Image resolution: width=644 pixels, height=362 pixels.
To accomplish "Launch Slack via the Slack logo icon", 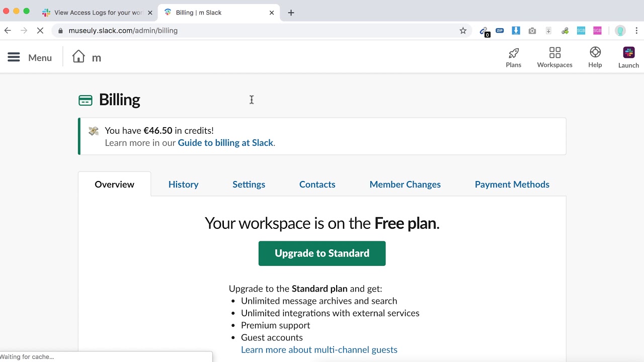I will [629, 52].
